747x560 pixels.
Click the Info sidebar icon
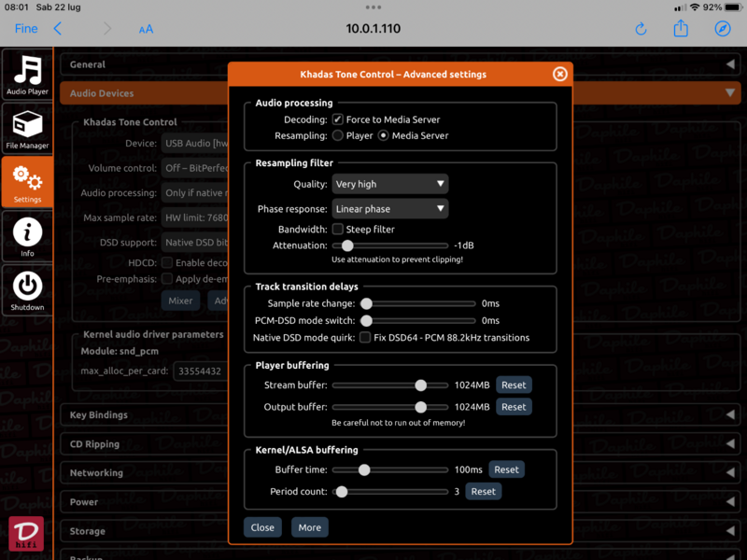27,234
